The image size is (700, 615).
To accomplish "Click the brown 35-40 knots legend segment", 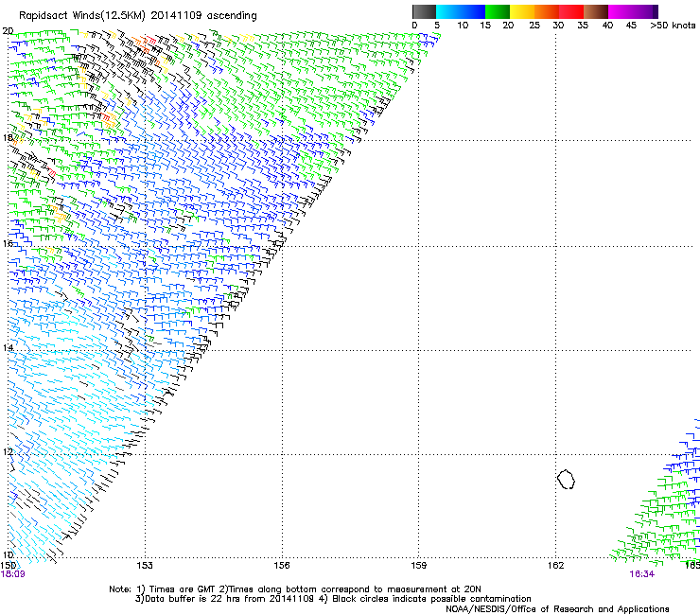I will [x=596, y=11].
